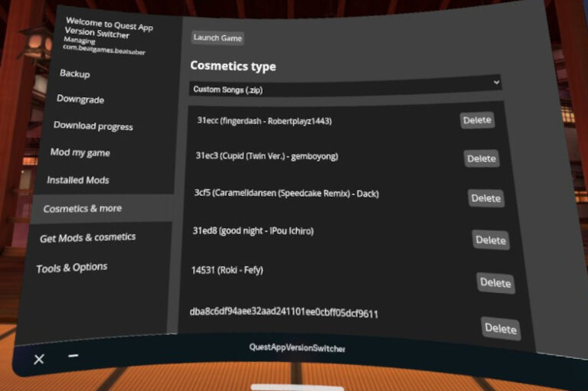
Task: Close the QuestAppVersionSwitcher window with the X icon
Action: [x=39, y=359]
